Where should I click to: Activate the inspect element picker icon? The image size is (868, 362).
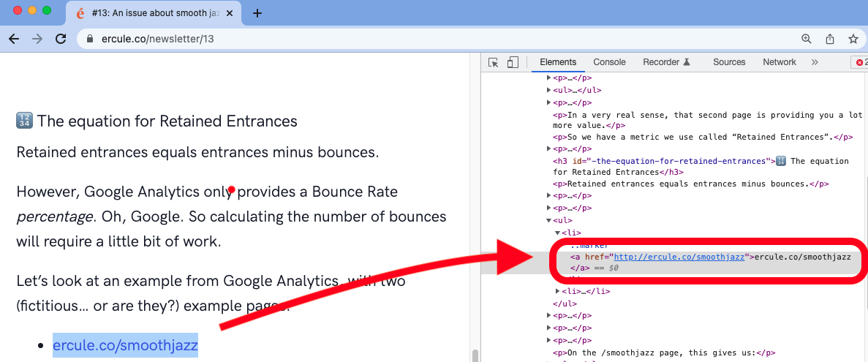pos(494,63)
